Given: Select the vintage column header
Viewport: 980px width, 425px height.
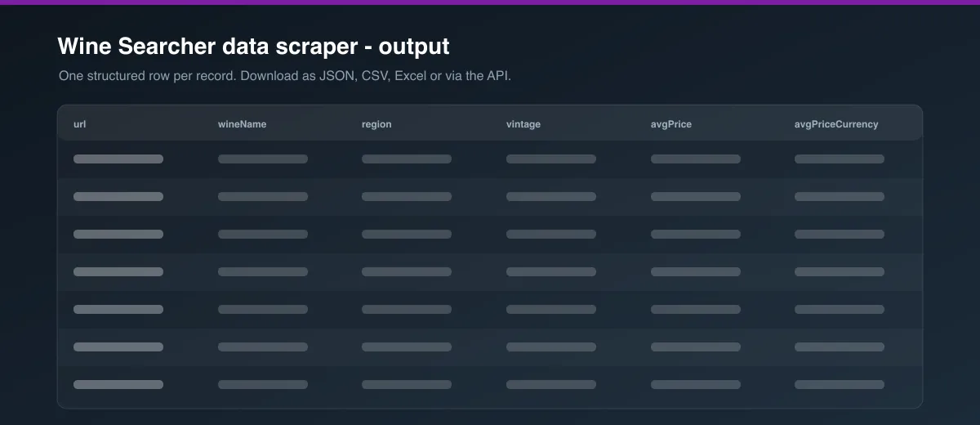Looking at the screenshot, I should 523,124.
